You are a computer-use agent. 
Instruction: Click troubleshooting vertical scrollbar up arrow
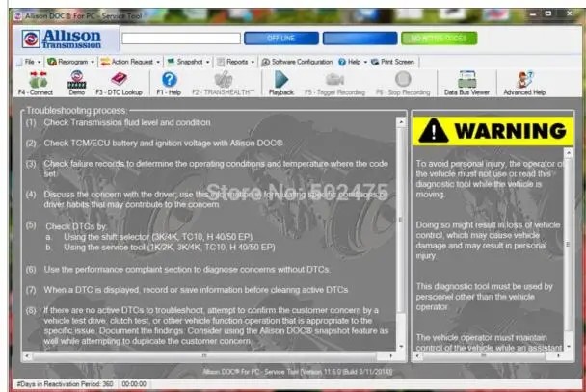click(x=401, y=122)
